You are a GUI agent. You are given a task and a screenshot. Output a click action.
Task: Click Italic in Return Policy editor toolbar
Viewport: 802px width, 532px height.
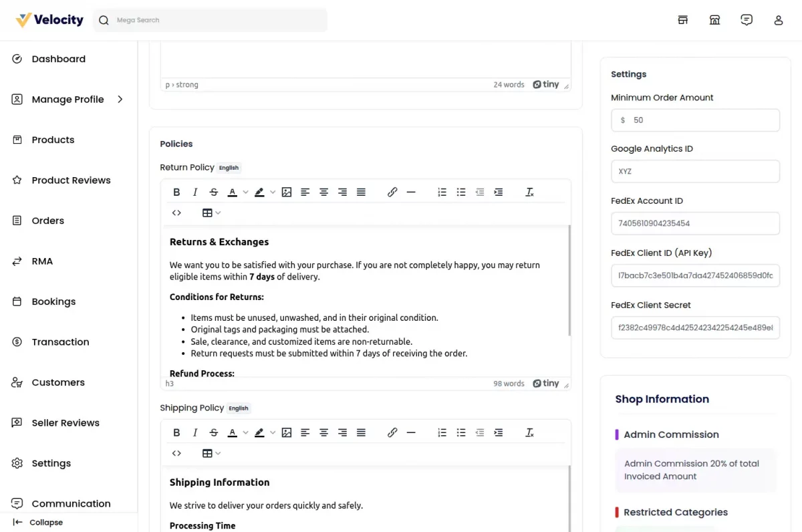click(x=195, y=192)
